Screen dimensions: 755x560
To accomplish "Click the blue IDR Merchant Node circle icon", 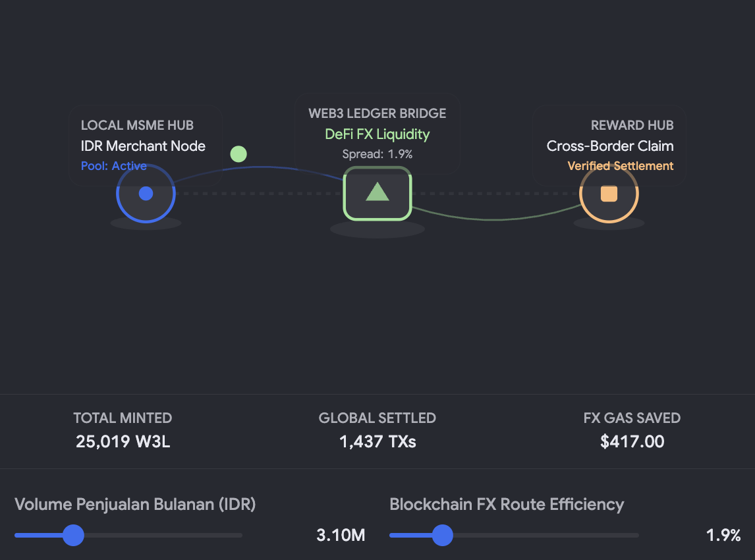I will click(146, 194).
